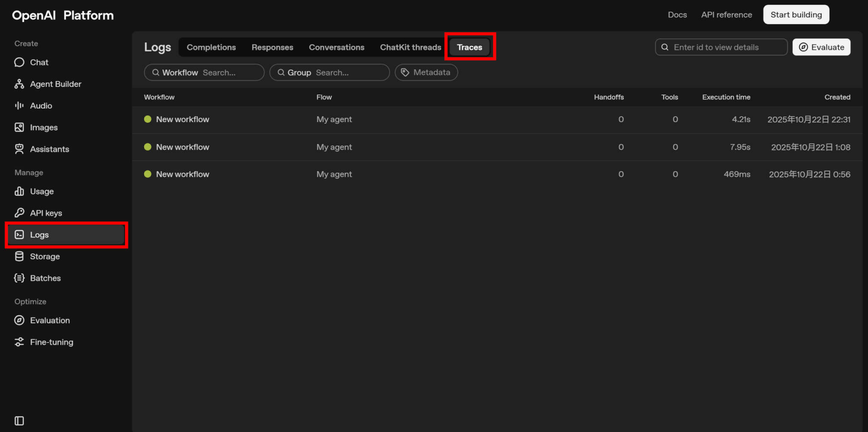Open Agent Builder in the sidebar
The height and width of the screenshot is (432, 868).
pos(55,84)
